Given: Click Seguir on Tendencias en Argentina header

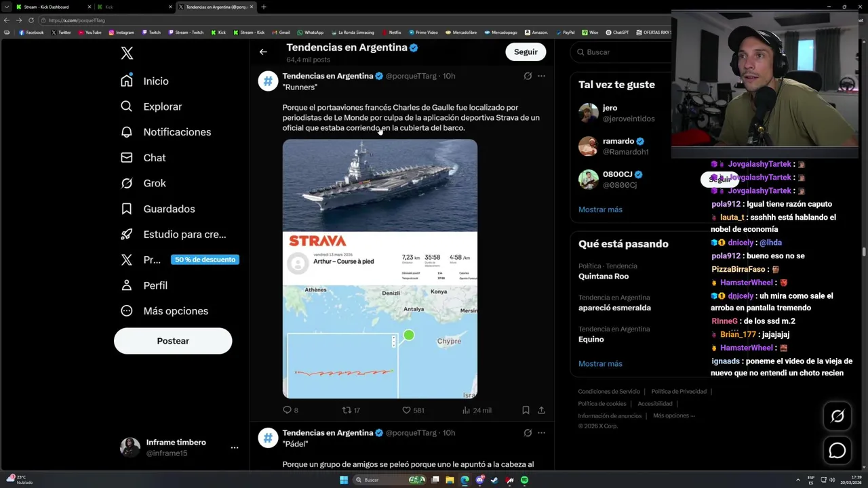Looking at the screenshot, I should coord(526,52).
